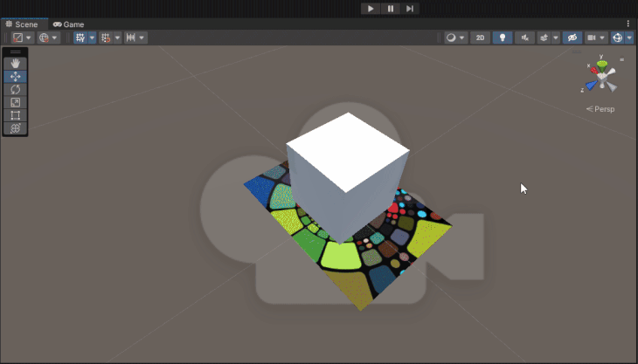
Task: Select the white cube in the scene
Action: (347, 175)
